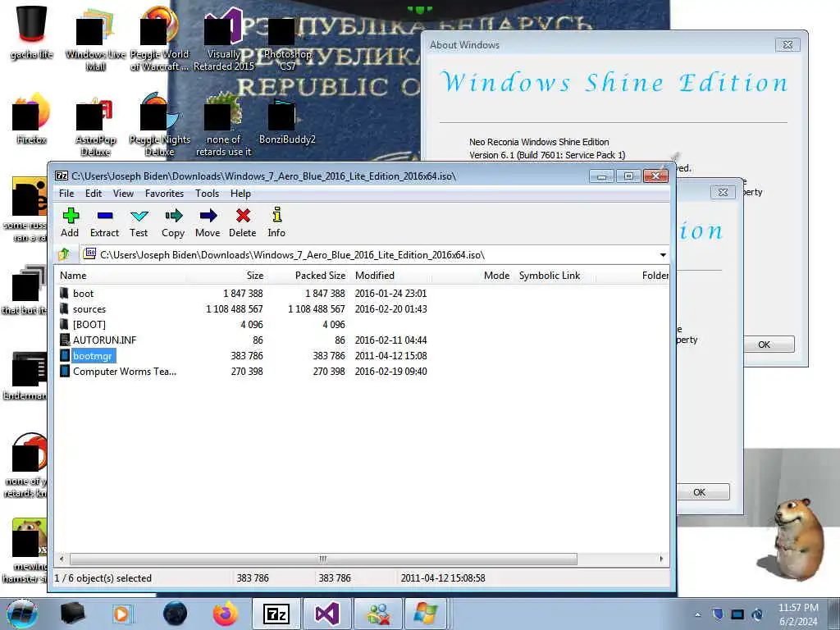Viewport: 840px width, 630px height.
Task: Open the Firefox desktop shortcut
Action: tap(32, 119)
